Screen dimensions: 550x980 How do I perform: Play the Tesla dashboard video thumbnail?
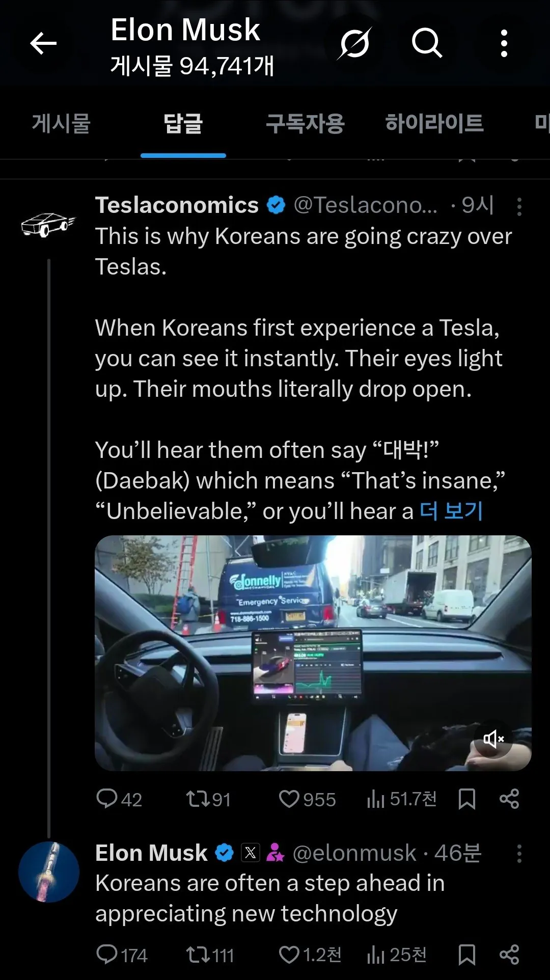(x=313, y=652)
